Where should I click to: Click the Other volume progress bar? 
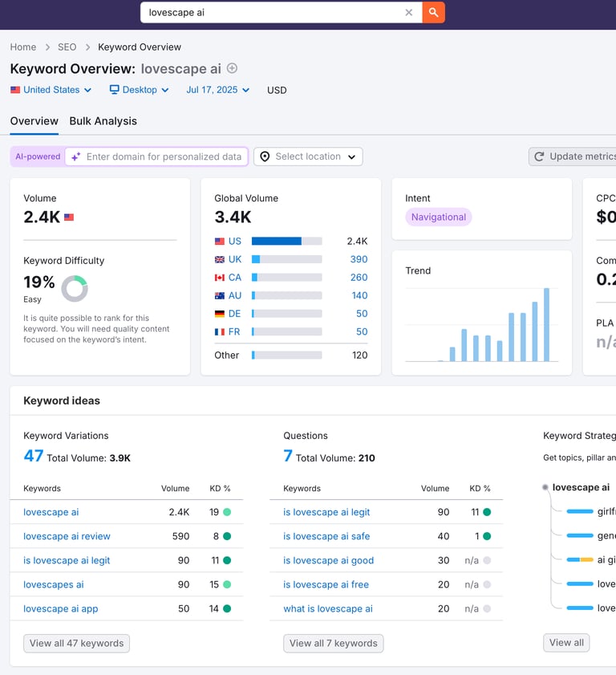(287, 355)
